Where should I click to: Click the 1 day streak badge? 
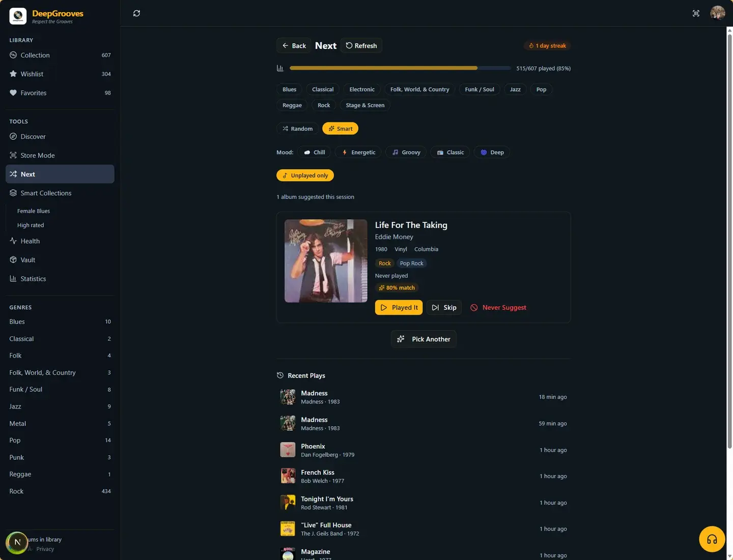pos(547,46)
